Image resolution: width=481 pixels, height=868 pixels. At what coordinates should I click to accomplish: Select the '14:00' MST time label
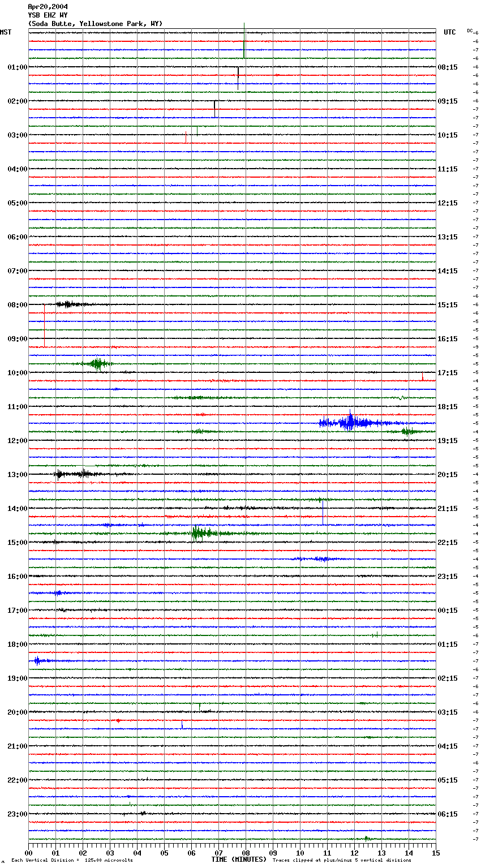(18, 509)
